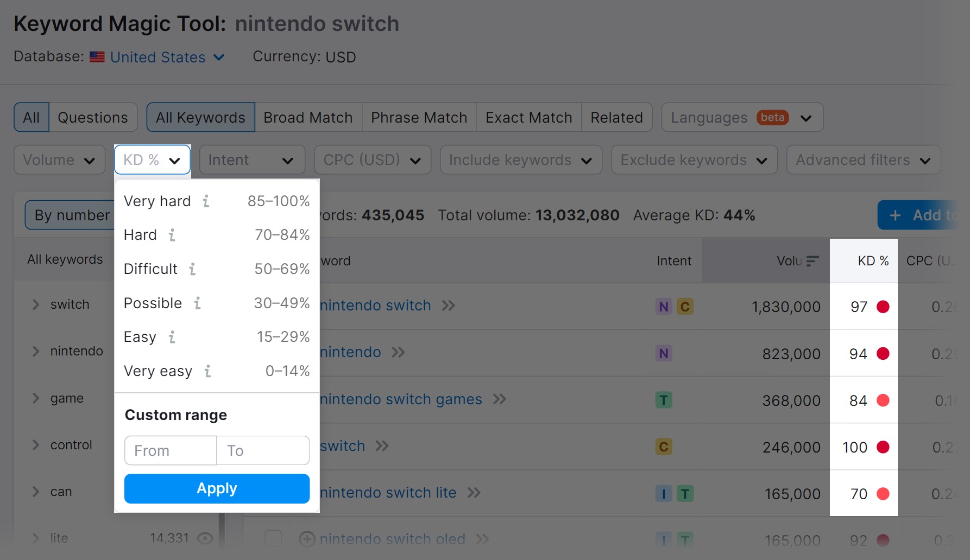Open info icon next to Very easy
This screenshot has width=970, height=560.
point(207,371)
